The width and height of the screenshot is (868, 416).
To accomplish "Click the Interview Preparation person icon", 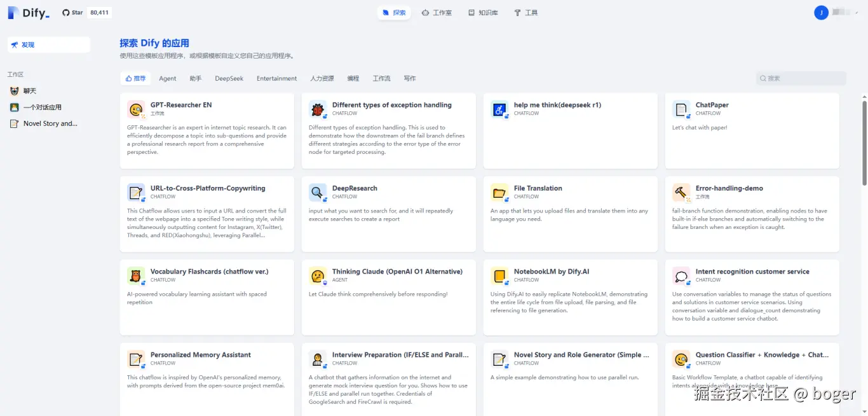I will 318,359.
